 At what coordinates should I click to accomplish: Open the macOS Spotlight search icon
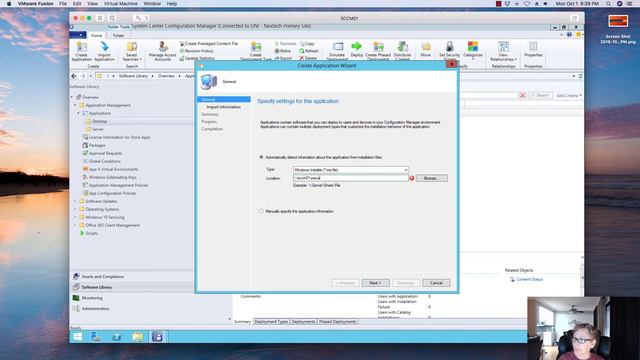[x=608, y=4]
